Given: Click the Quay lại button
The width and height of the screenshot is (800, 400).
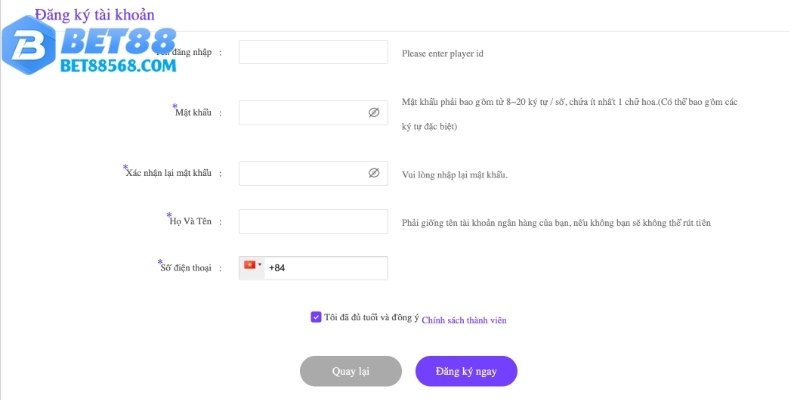Looking at the screenshot, I should 351,371.
